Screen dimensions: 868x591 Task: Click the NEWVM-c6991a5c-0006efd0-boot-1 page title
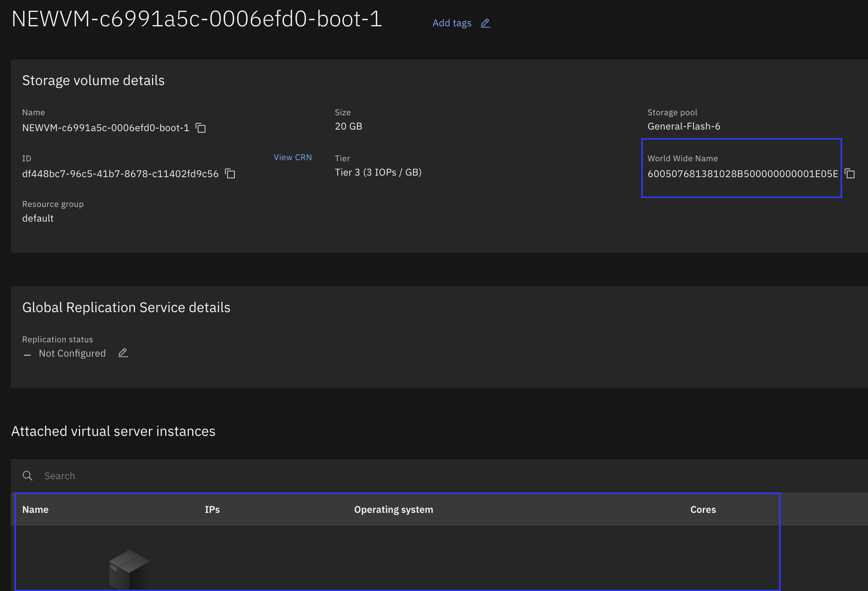pos(197,19)
